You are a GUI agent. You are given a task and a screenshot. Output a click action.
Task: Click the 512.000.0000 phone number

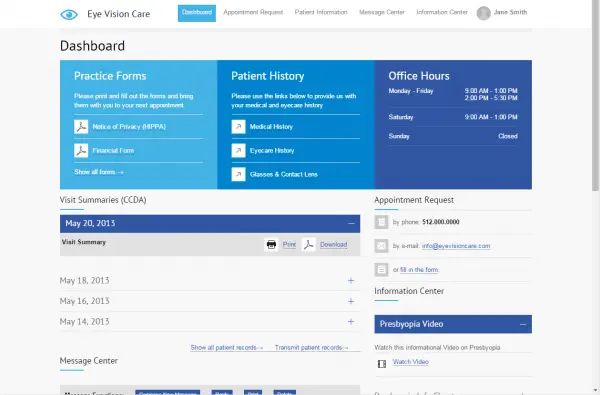(441, 222)
